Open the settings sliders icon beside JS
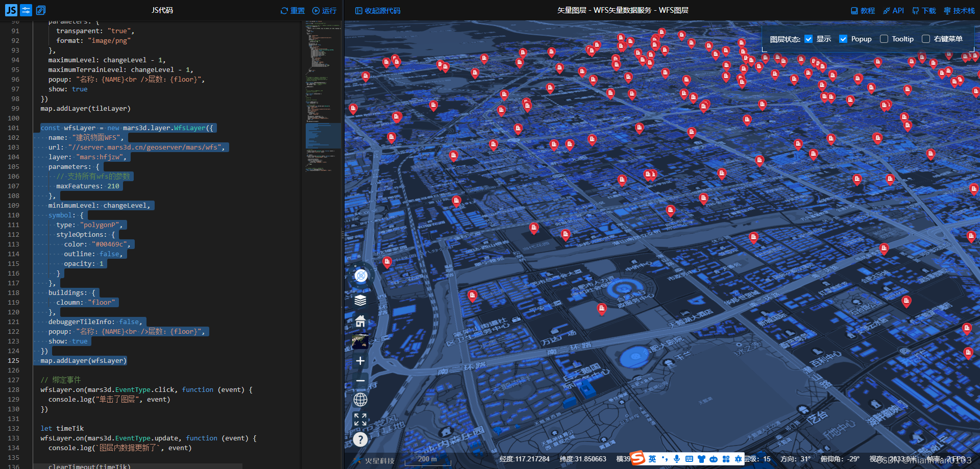The image size is (980, 469). coord(26,10)
